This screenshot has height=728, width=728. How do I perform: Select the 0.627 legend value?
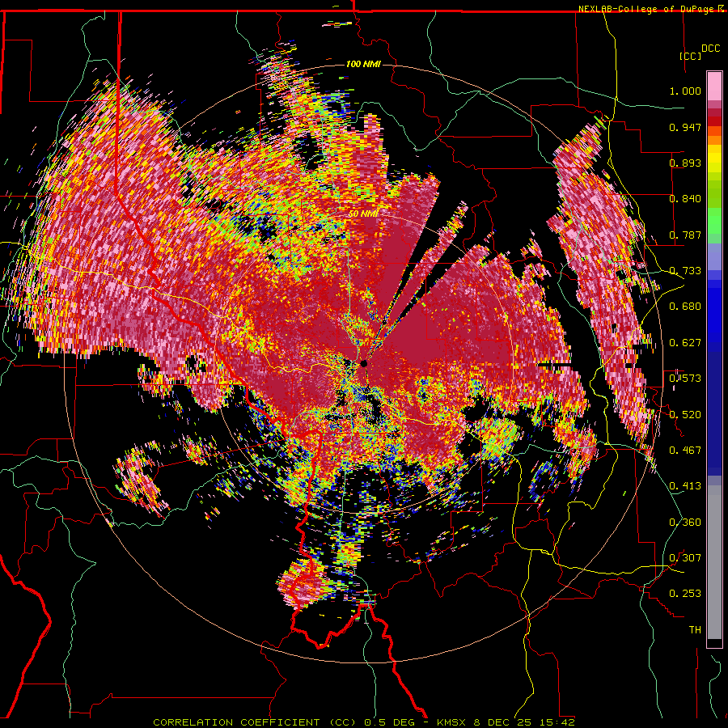tap(685, 343)
